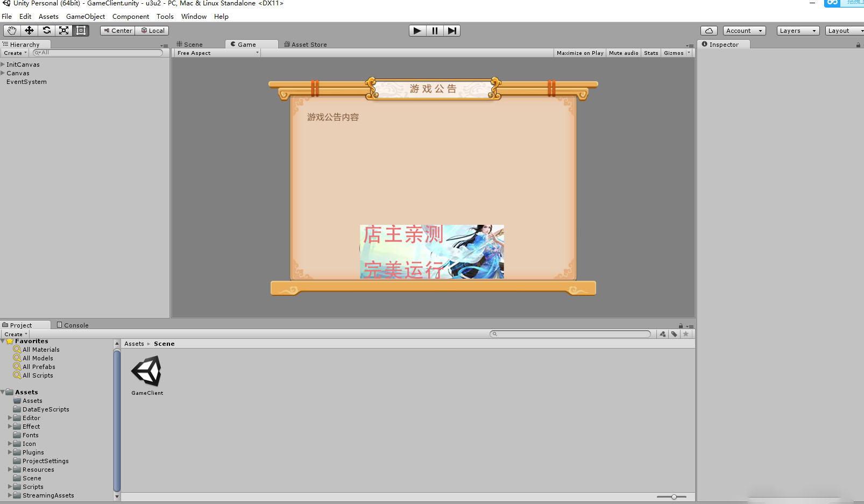Adjust the asset icon size slider

[674, 497]
